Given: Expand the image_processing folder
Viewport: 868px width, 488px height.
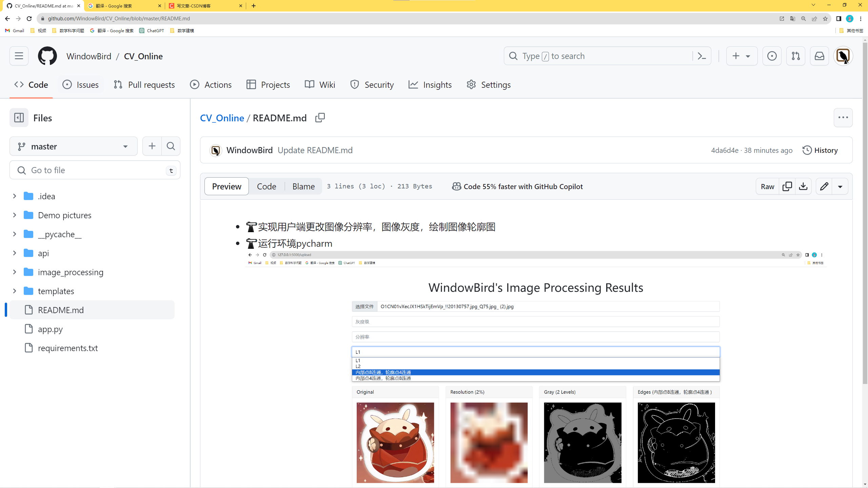Looking at the screenshot, I should click(15, 272).
